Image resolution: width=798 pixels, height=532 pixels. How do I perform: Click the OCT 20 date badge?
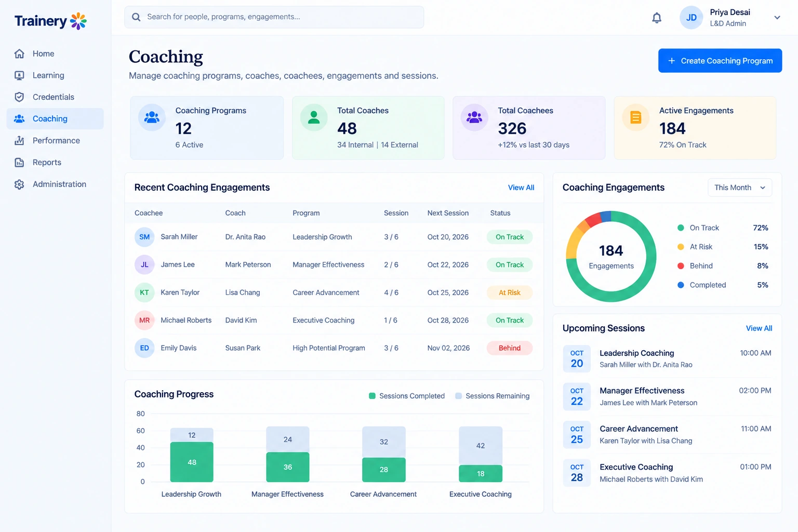tap(577, 358)
